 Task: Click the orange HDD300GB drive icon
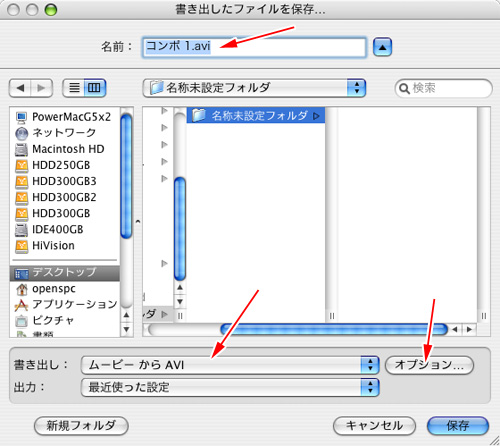tap(22, 214)
